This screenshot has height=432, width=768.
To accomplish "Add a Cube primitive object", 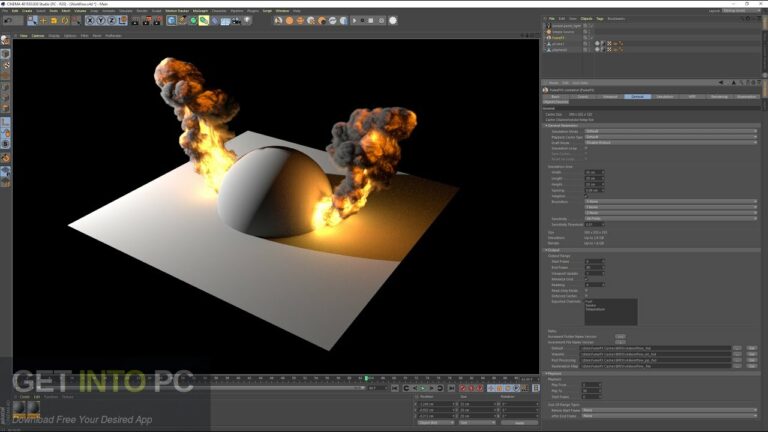I will (171, 21).
